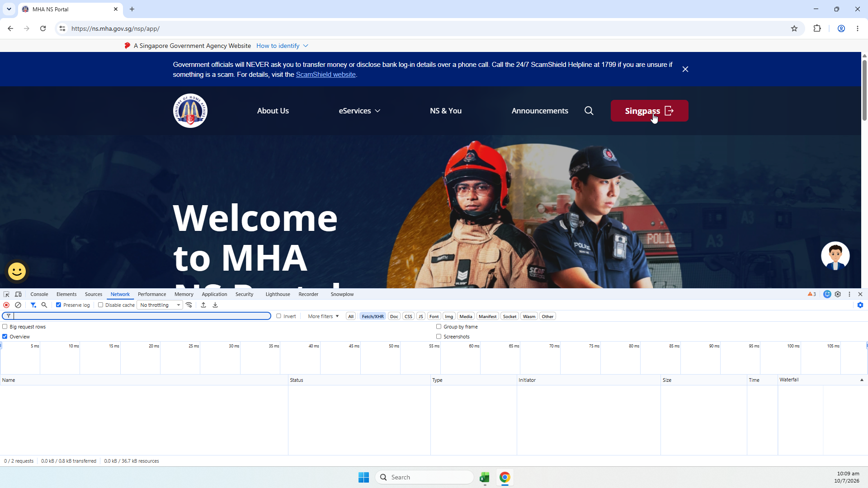The image size is (868, 488).
Task: Open the network conditions wifi icon
Action: pos(189,305)
